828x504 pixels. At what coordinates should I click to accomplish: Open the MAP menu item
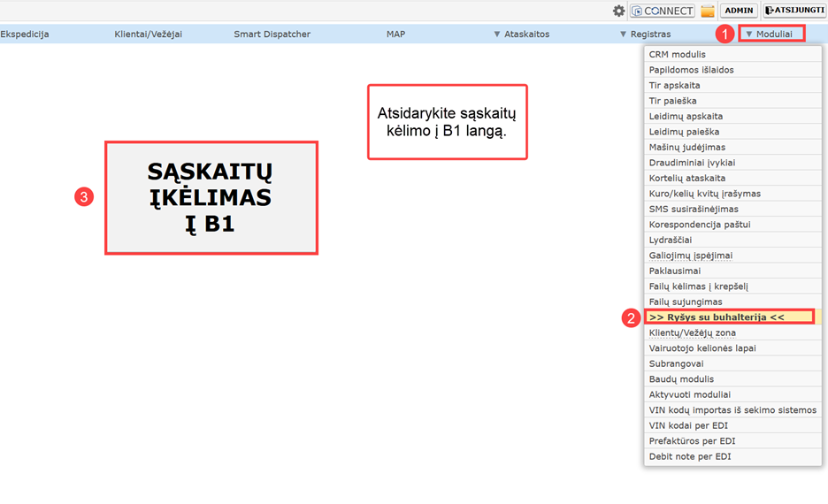[x=395, y=34]
